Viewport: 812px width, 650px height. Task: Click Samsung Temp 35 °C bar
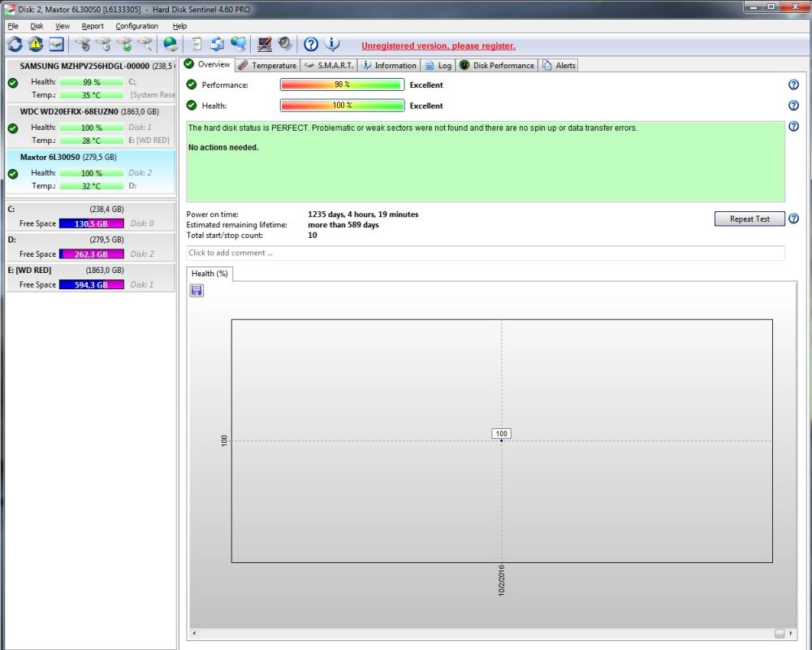pyautogui.click(x=92, y=95)
